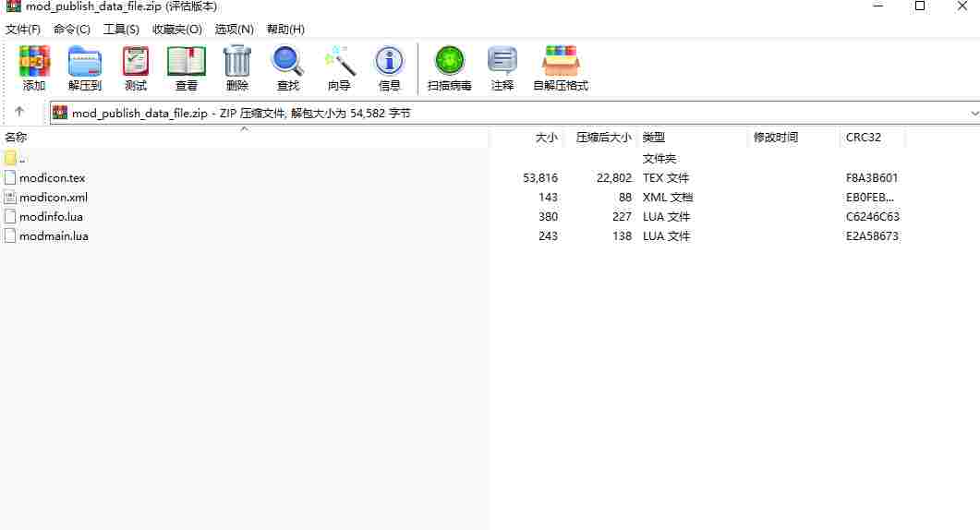Click the size value 380
The image size is (980, 530).
click(x=548, y=217)
